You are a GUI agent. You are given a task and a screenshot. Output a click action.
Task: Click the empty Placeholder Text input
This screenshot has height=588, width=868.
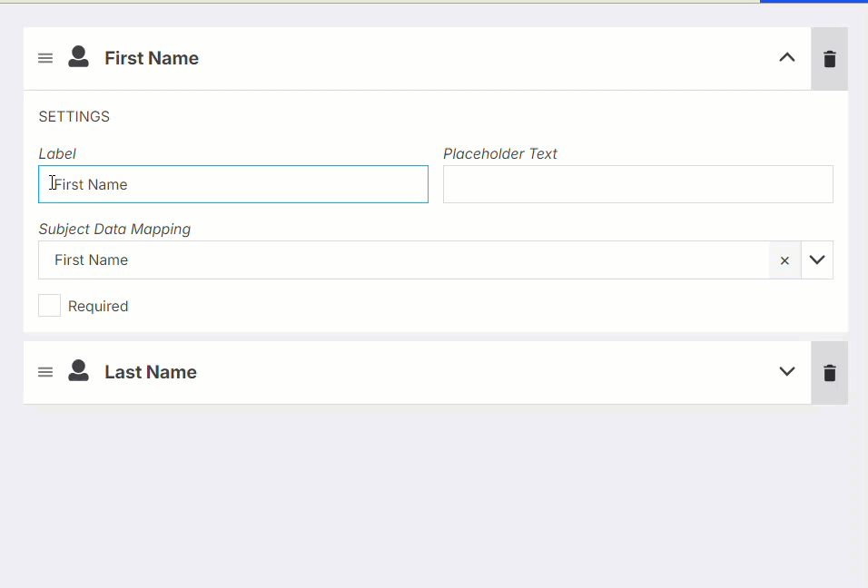coord(637,184)
